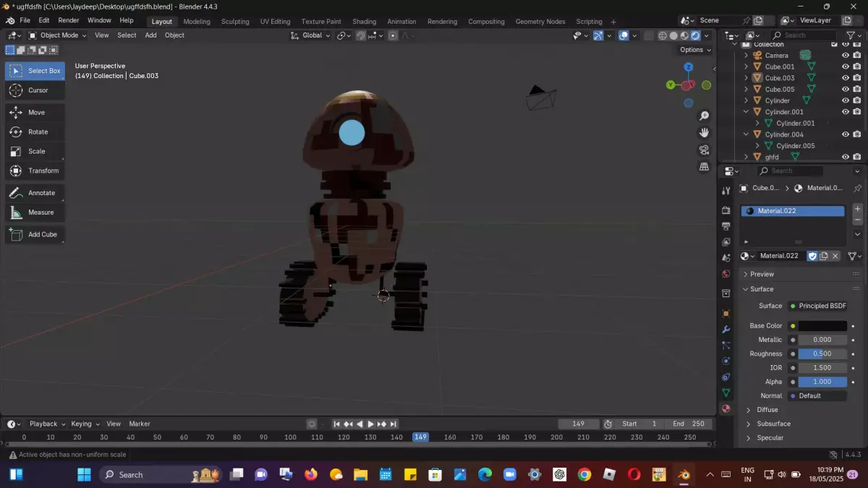Expand the Preview panel
This screenshot has height=488, width=868.
[x=762, y=274]
